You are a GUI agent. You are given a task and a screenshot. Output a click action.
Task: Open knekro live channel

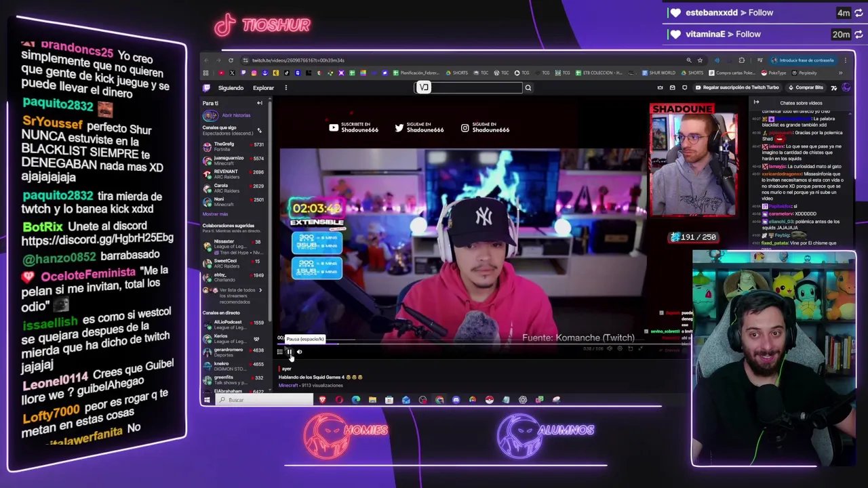pos(234,366)
